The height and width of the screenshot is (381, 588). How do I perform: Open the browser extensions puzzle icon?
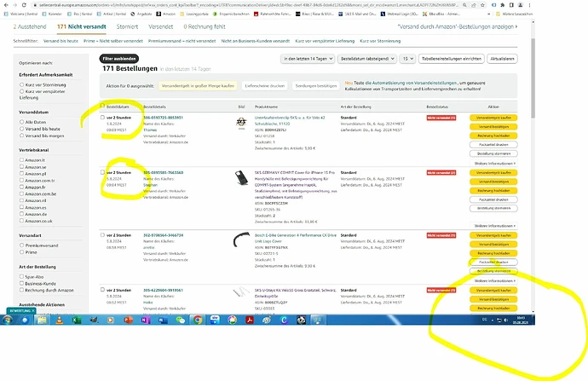click(503, 5)
